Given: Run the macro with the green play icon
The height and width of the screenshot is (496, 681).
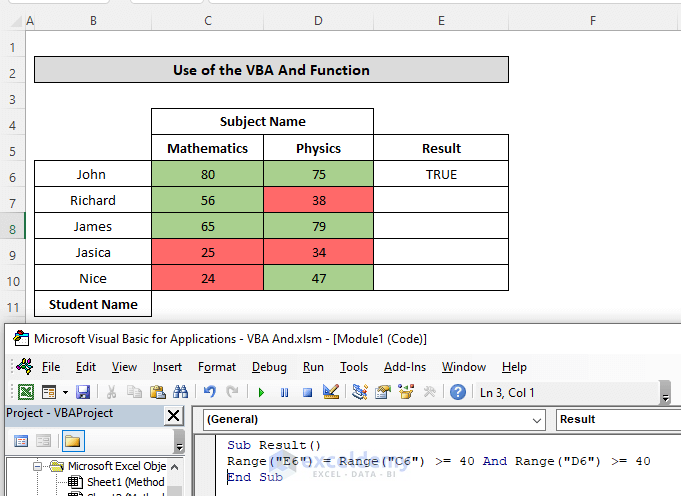Looking at the screenshot, I should pos(261,393).
